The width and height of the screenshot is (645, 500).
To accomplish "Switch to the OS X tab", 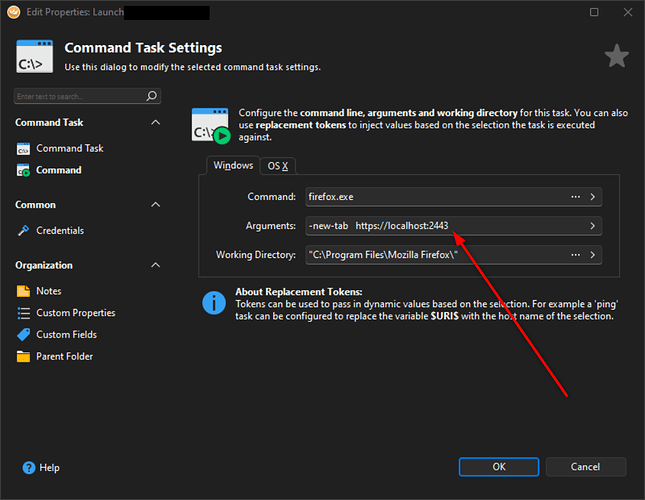I will click(279, 166).
